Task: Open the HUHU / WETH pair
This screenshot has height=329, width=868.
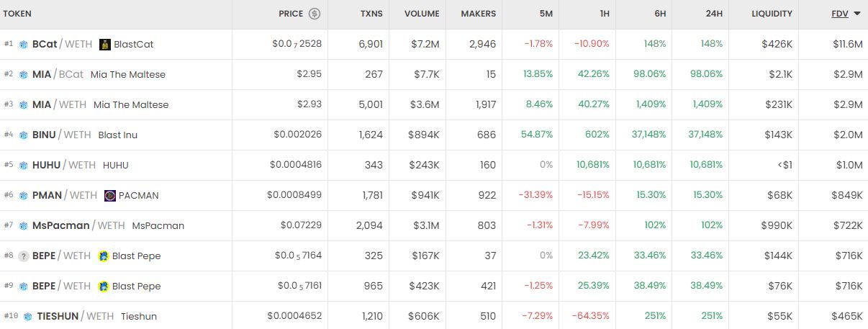Action: click(x=64, y=165)
